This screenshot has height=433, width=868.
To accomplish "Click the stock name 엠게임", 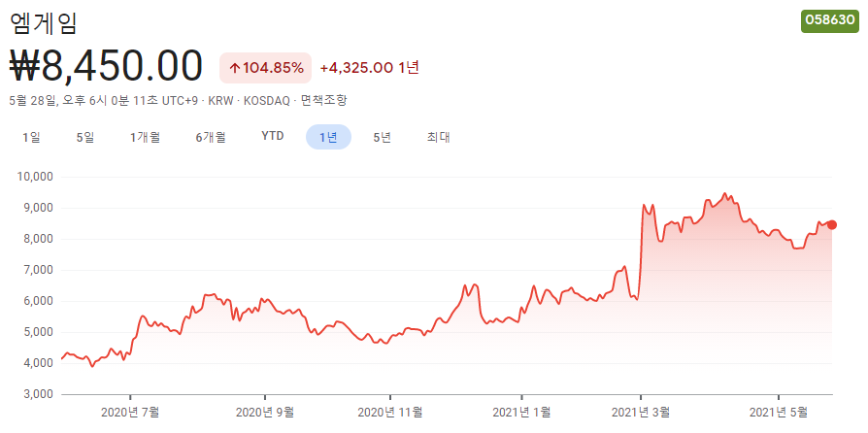I will [x=44, y=22].
